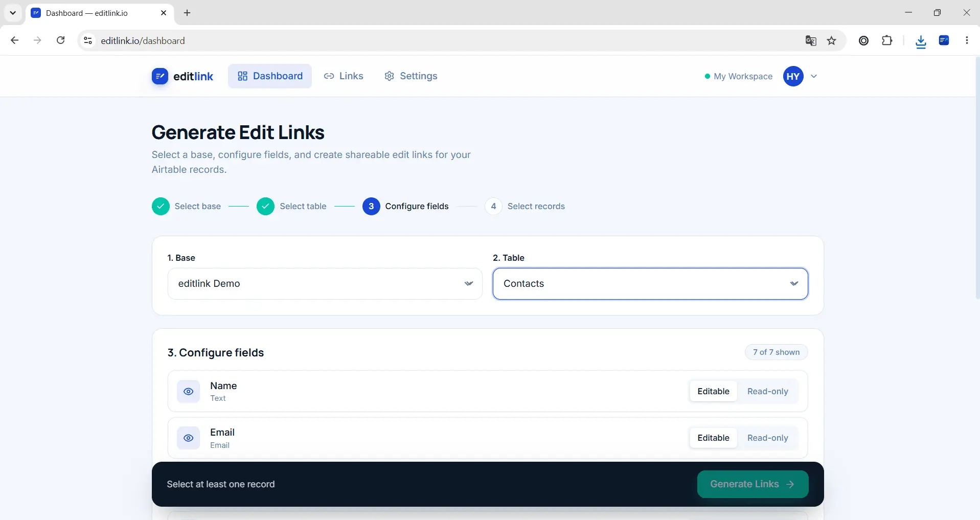Select the Dashboard — editlink.io browser tab
Screen dimensions: 980x520
[100, 13]
